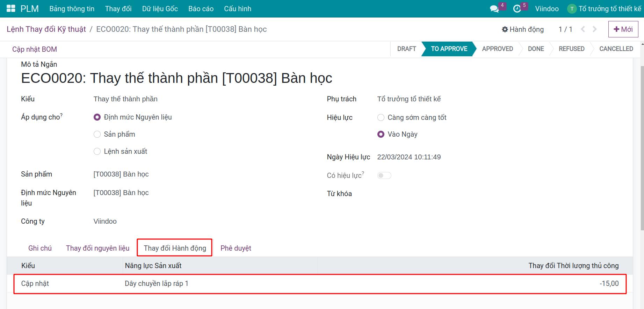Open the Báo cáo menu
The height and width of the screenshot is (309, 644).
[x=201, y=9]
